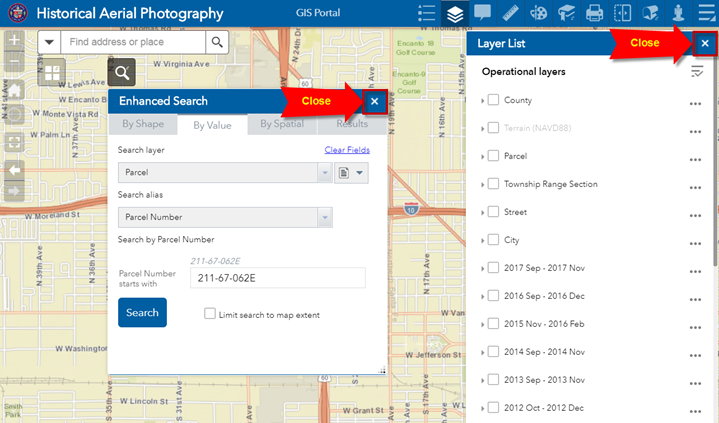719x423 pixels.
Task: Switch to the By Spatial tab
Action: pyautogui.click(x=281, y=125)
